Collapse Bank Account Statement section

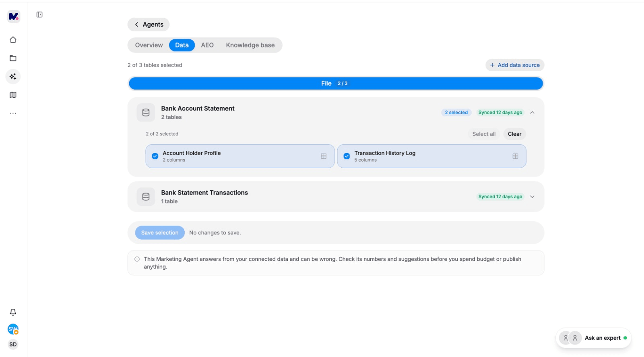pos(532,113)
